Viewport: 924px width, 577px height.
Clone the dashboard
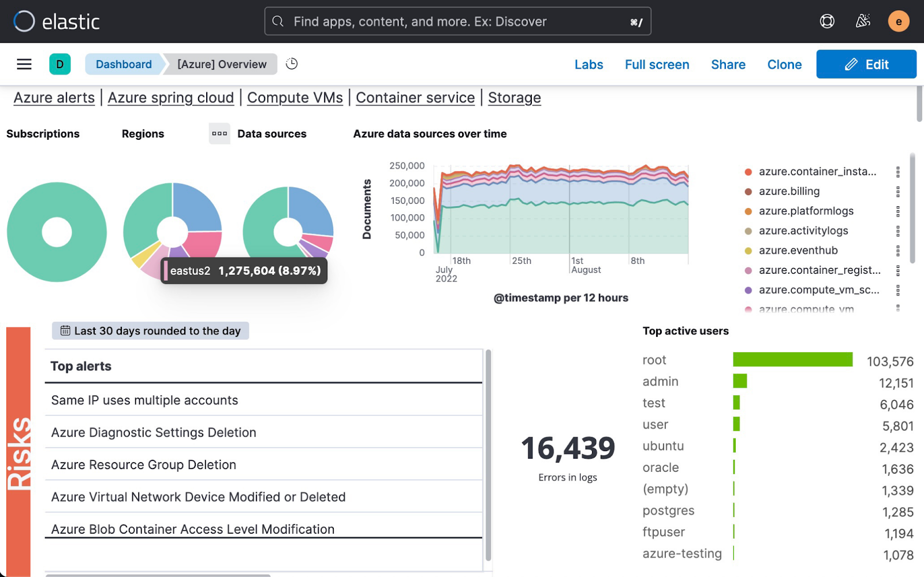coord(784,64)
